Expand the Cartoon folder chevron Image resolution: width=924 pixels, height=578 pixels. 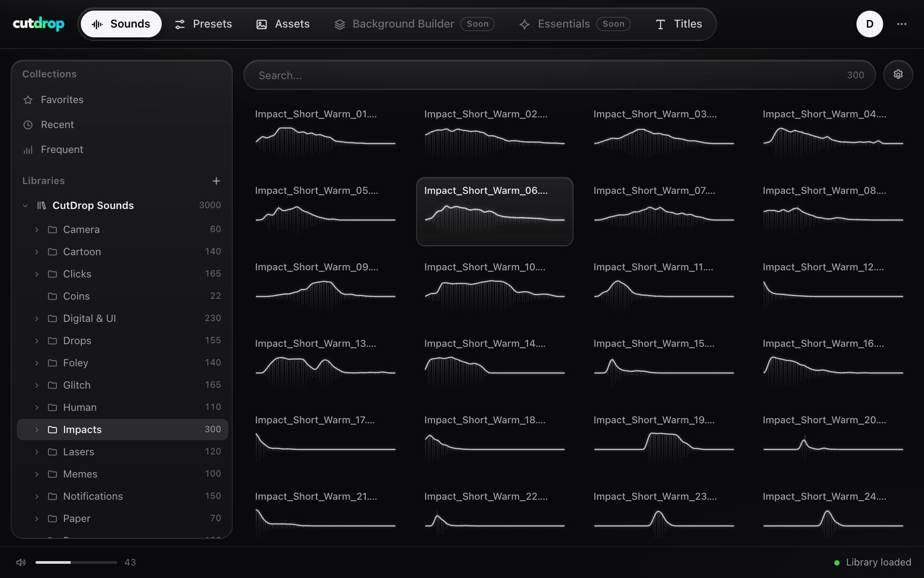[37, 252]
